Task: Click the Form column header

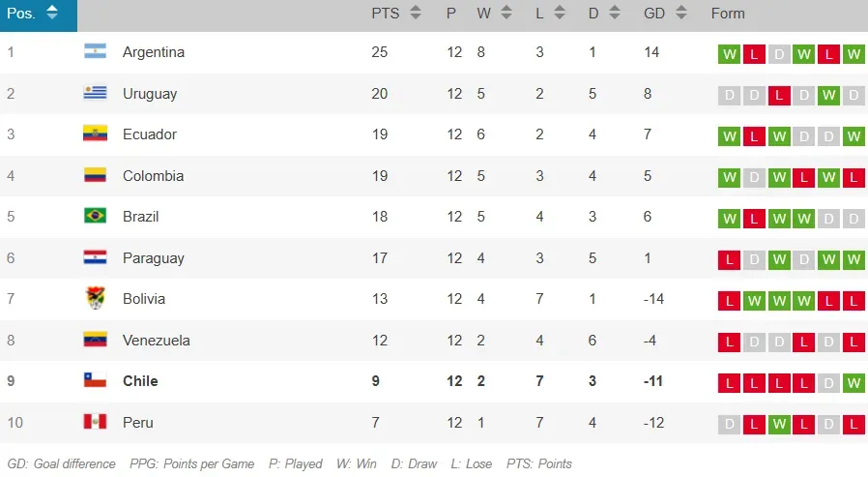Action: (728, 14)
